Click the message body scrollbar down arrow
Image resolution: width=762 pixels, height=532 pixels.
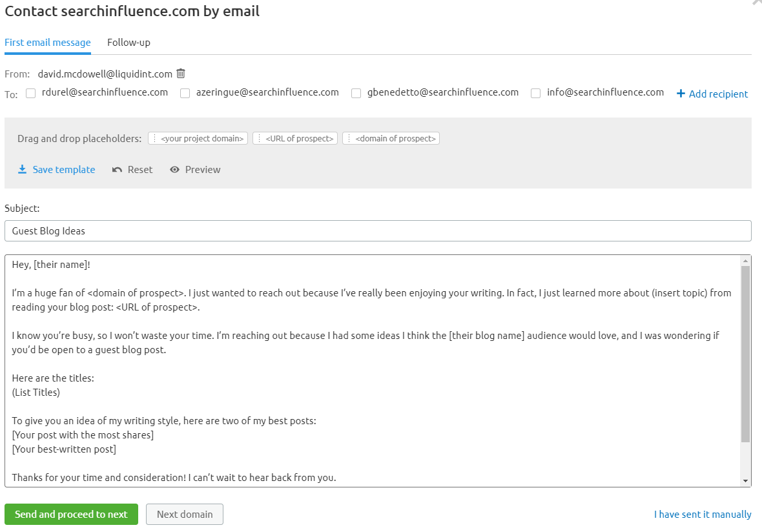coord(746,481)
